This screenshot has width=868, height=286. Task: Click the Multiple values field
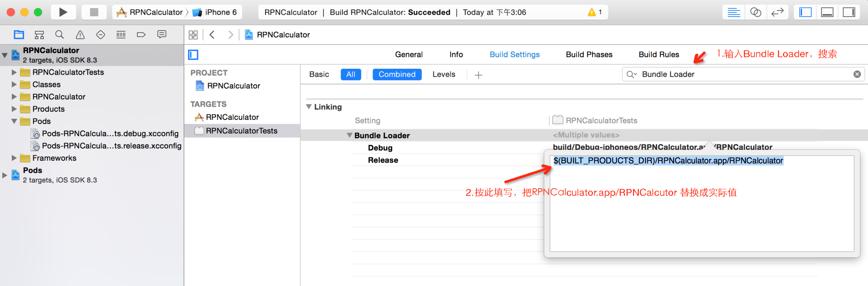[586, 135]
